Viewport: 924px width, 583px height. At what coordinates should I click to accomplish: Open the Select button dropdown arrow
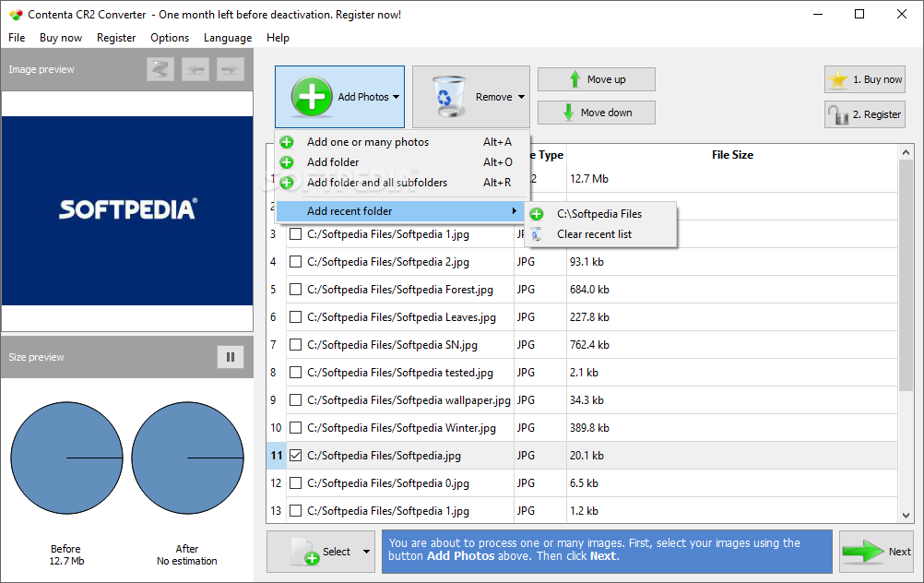[x=366, y=552]
